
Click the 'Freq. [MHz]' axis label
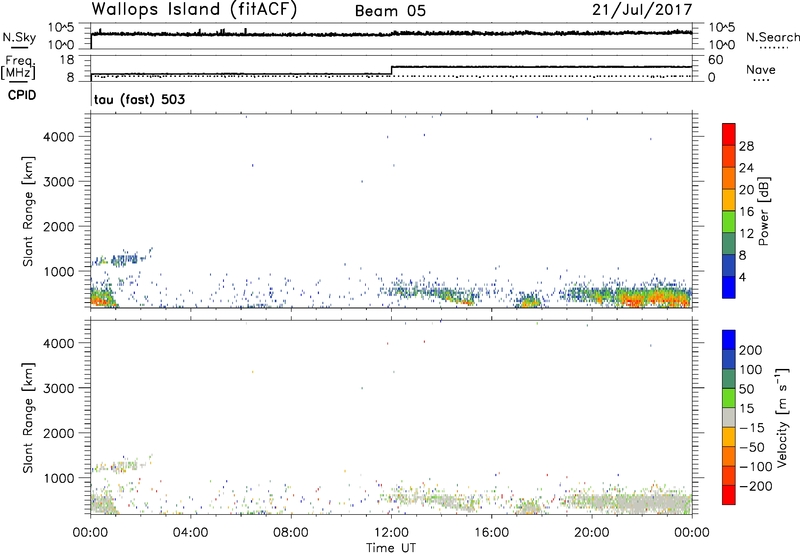18,67
